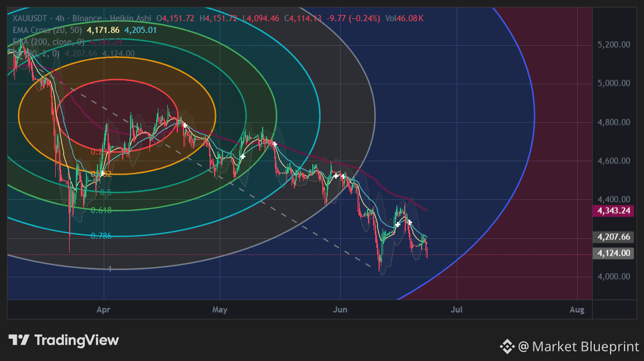Click the 4,343.24 price label on axis

[613, 211]
